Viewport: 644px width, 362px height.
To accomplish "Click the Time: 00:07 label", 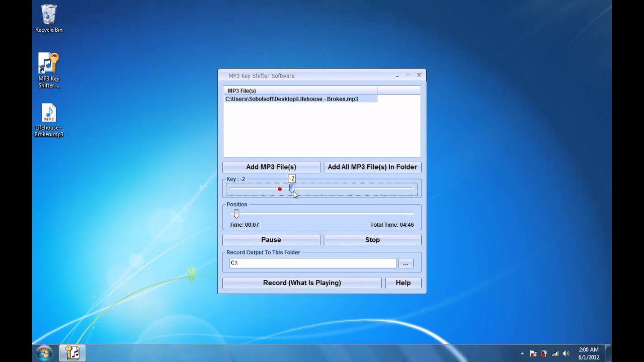I will [245, 225].
